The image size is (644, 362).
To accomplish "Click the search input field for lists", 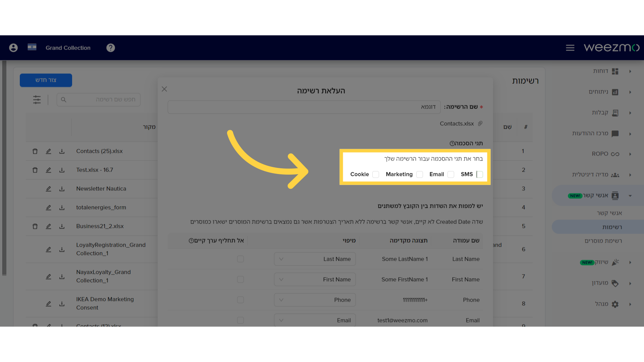I will click(x=99, y=100).
